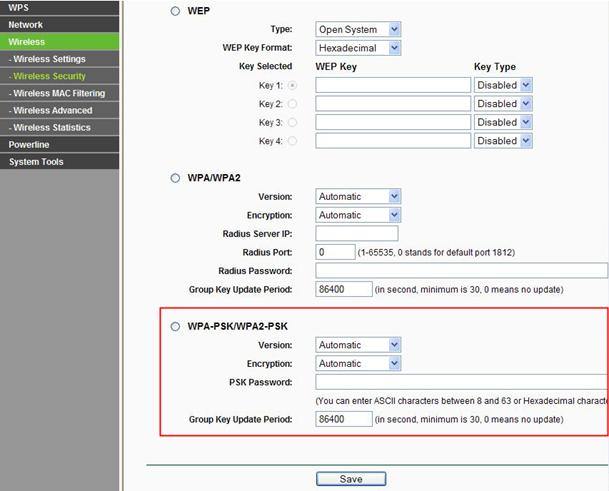
Task: Focus the PSK Password field
Action: coord(462,382)
